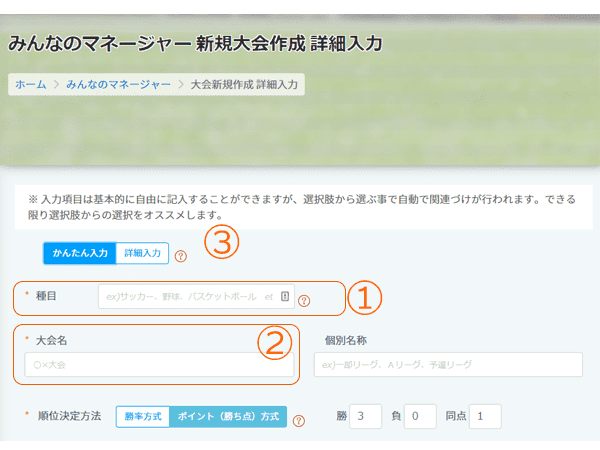Screen dimensions: 600x450
Task: Click the circled number 3 marker
Action: pos(221,243)
